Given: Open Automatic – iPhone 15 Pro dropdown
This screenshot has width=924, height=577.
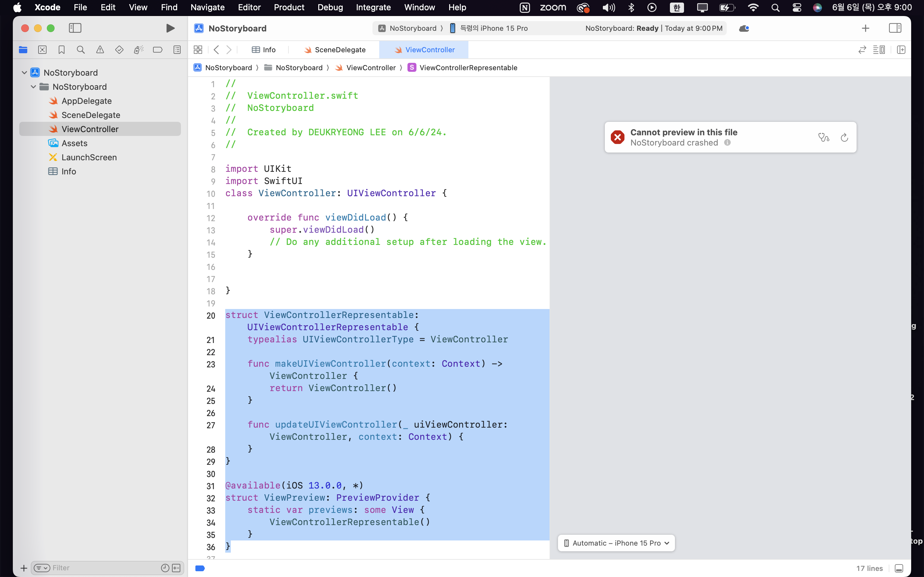Looking at the screenshot, I should pos(616,543).
